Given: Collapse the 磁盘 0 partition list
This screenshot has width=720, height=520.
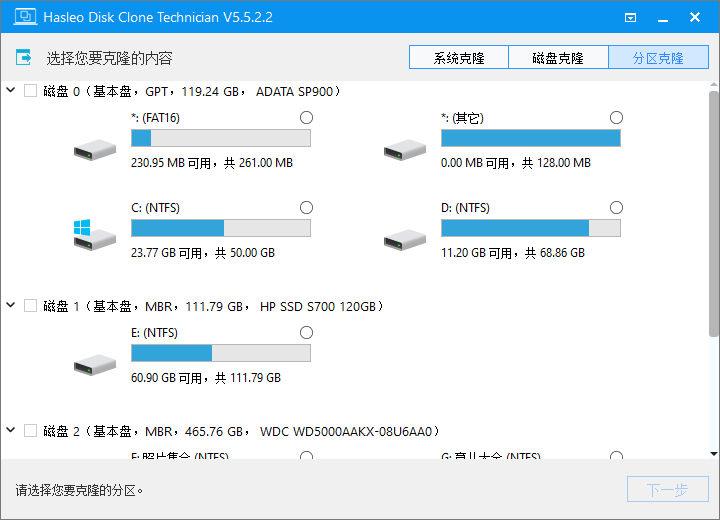Looking at the screenshot, I should pos(11,91).
